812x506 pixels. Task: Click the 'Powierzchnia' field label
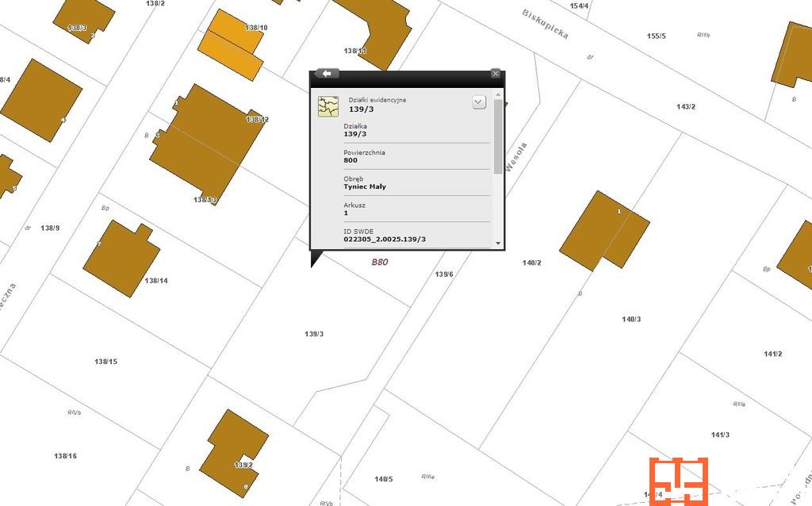pos(364,152)
